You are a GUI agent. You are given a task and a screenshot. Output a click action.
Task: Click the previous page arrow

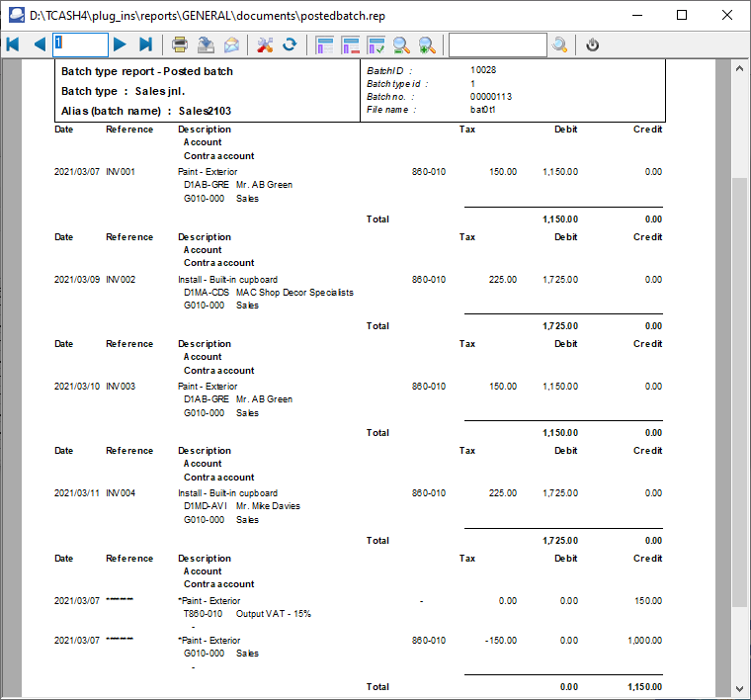pyautogui.click(x=40, y=44)
